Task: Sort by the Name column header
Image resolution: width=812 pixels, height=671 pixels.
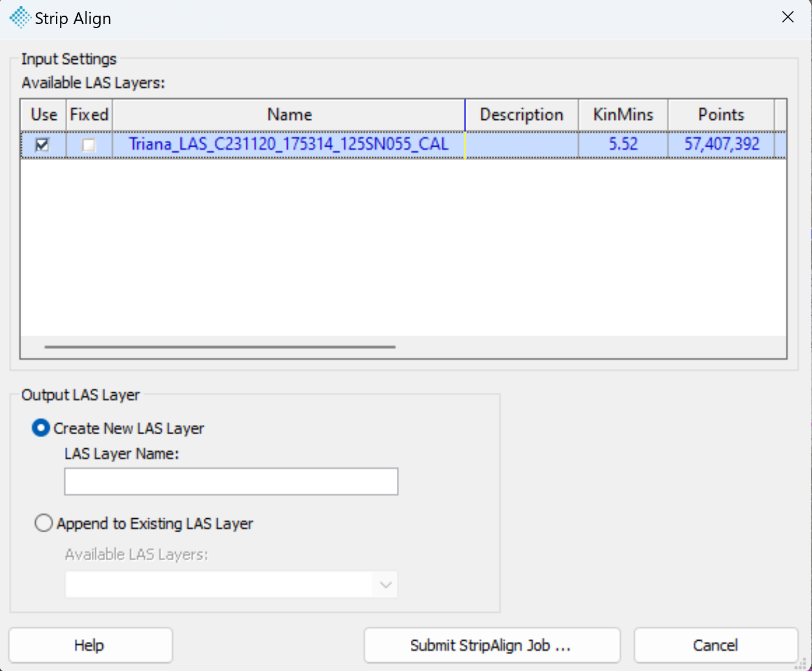Action: click(x=289, y=115)
